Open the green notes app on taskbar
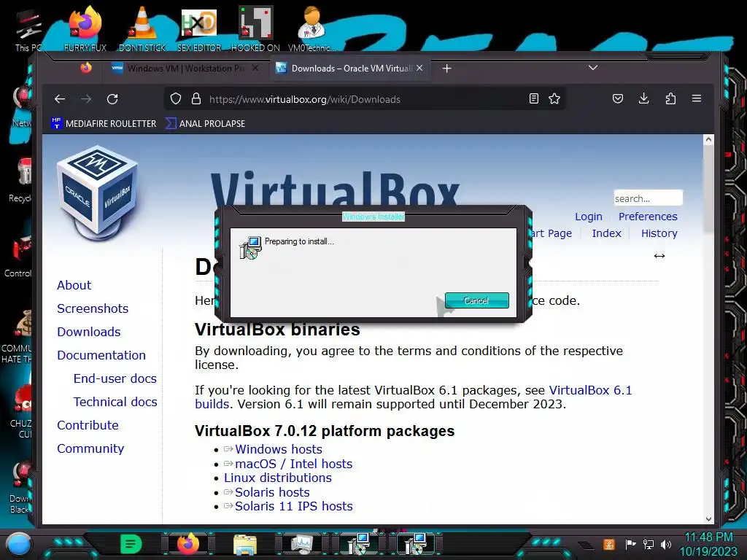This screenshot has height=560, width=747. (131, 544)
